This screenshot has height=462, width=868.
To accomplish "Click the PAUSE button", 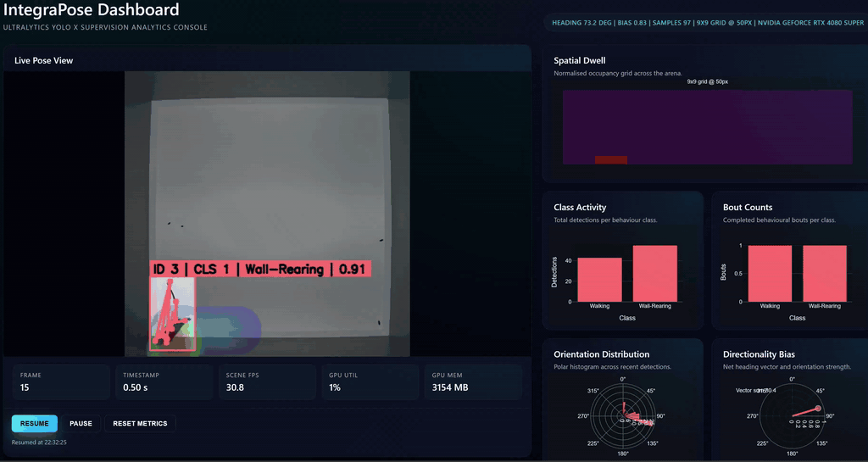I will point(81,423).
